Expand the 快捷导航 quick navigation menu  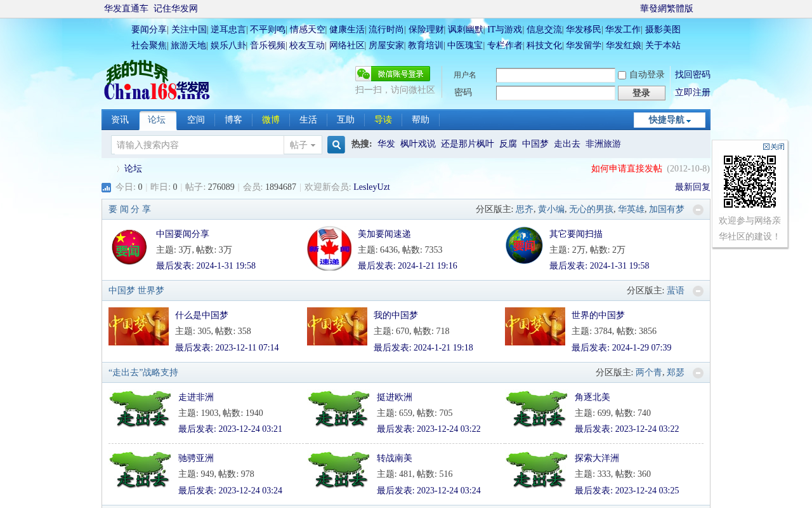pos(669,120)
